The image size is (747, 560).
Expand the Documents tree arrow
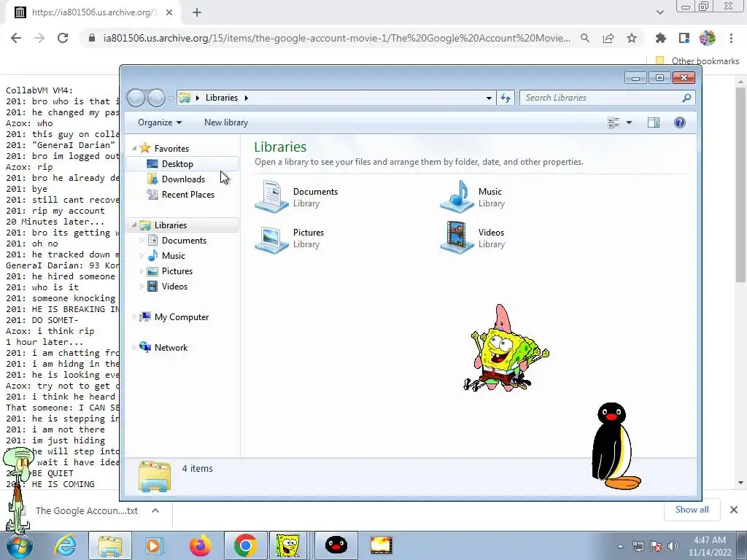click(x=142, y=241)
